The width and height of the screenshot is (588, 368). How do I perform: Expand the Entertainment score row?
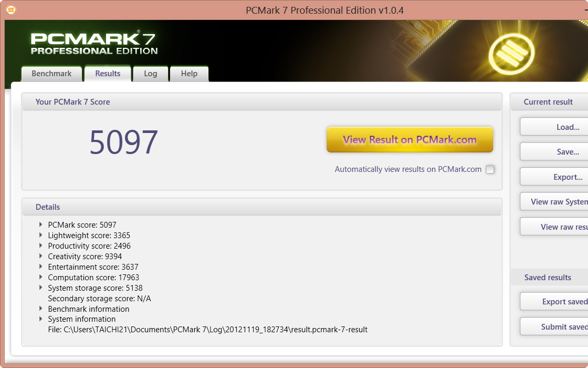[40, 267]
